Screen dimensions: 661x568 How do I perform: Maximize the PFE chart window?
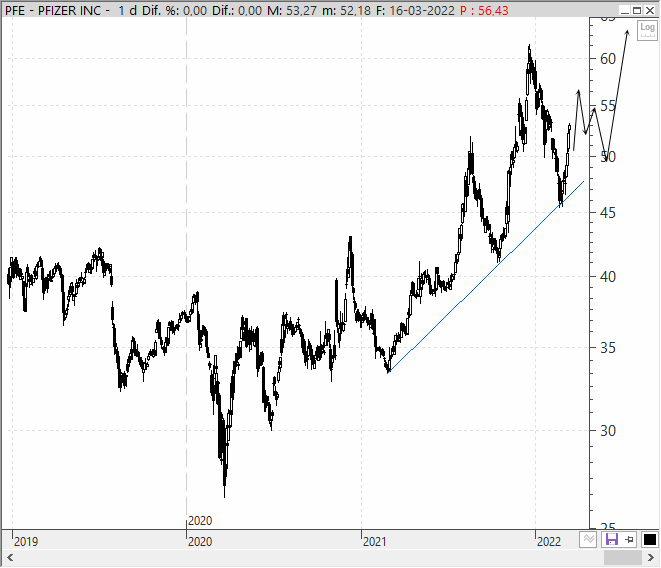pos(637,11)
